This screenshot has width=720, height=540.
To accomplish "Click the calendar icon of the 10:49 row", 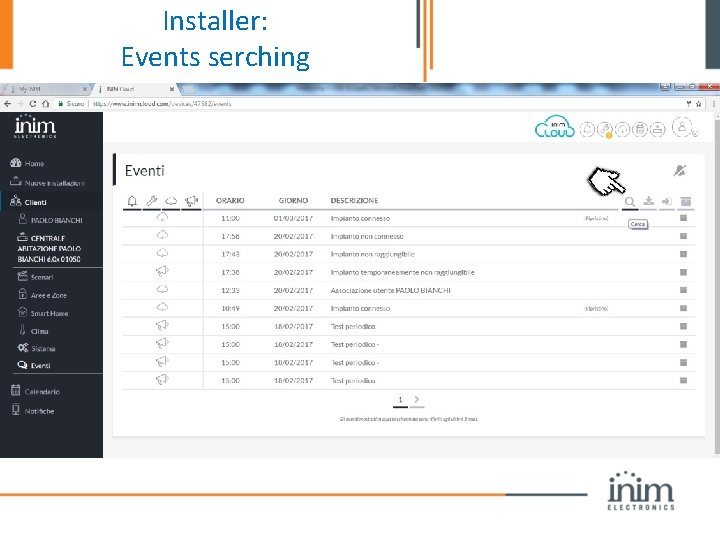I will coord(683,308).
